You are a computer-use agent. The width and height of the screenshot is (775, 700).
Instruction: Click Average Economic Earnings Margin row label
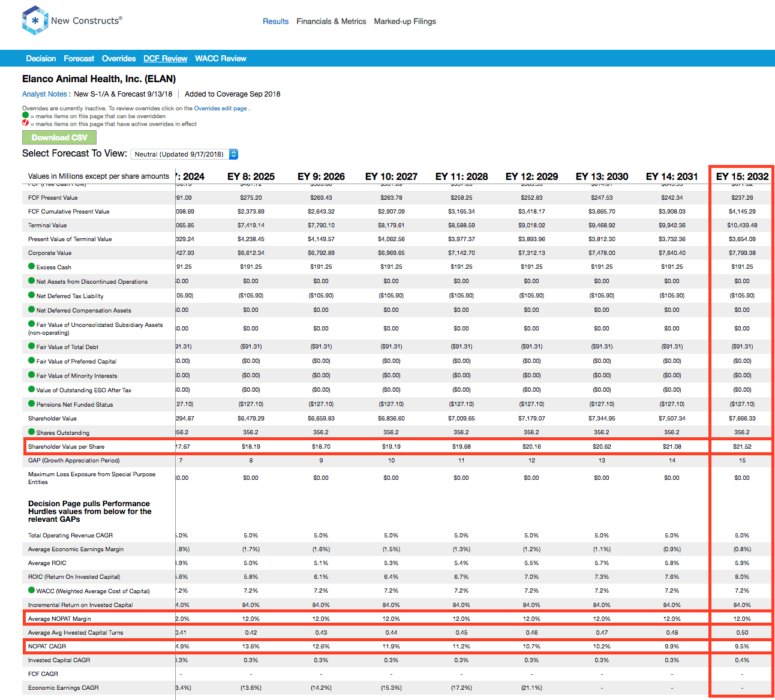76,549
